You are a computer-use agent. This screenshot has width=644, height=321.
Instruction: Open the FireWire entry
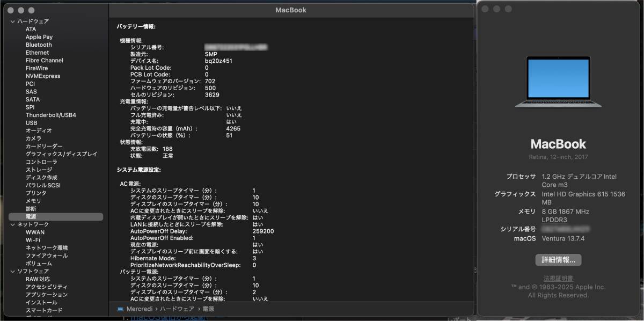click(36, 68)
